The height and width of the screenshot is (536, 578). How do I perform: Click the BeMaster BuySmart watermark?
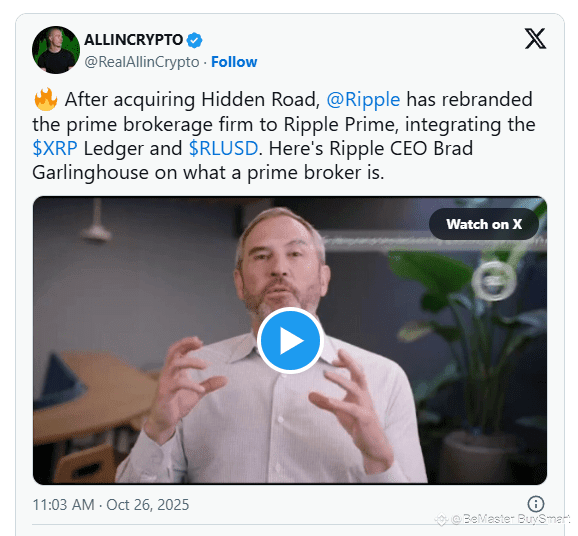point(503,519)
